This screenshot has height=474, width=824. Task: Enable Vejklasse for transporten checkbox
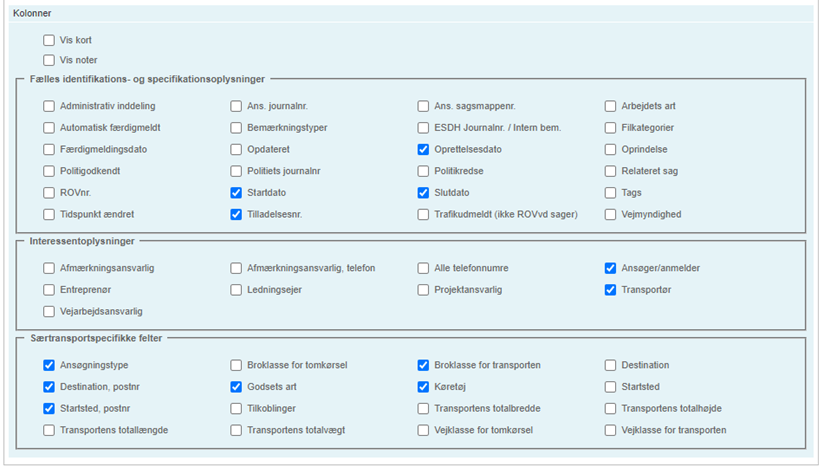coord(611,430)
